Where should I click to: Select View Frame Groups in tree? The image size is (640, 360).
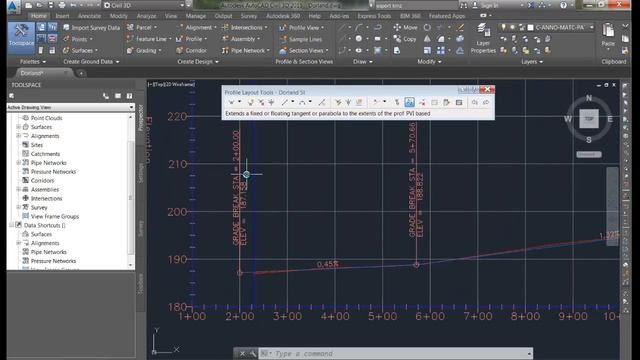tap(55, 216)
